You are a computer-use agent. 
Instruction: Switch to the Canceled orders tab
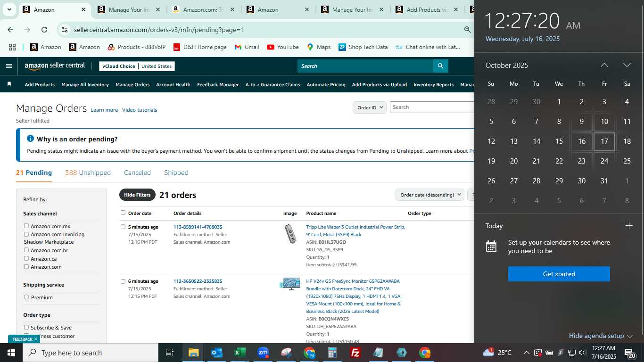(x=137, y=173)
